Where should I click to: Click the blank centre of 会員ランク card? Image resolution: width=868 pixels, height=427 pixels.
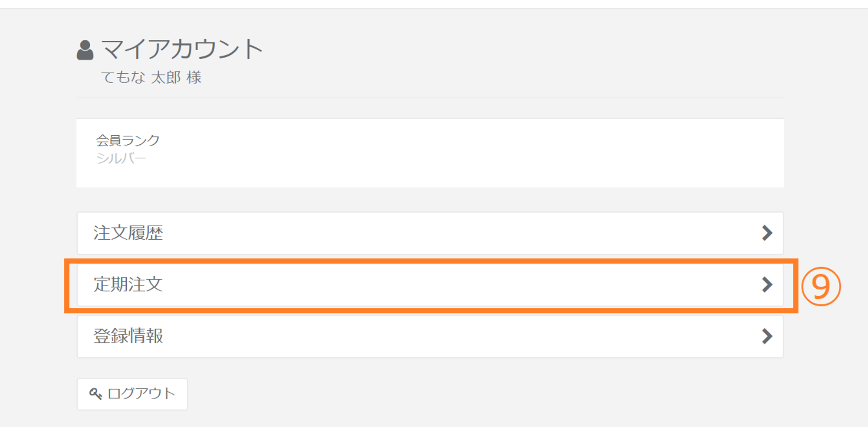430,153
